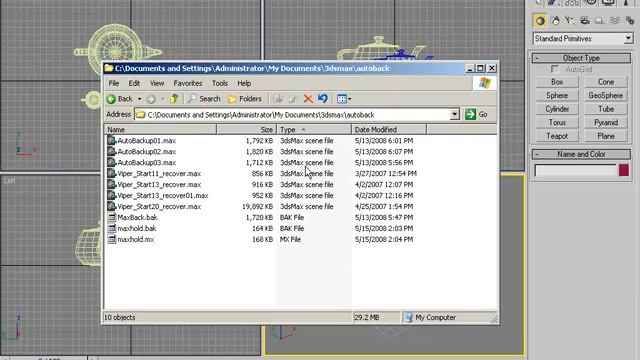Open the Edit menu
The width and height of the screenshot is (640, 360).
pyautogui.click(x=134, y=83)
